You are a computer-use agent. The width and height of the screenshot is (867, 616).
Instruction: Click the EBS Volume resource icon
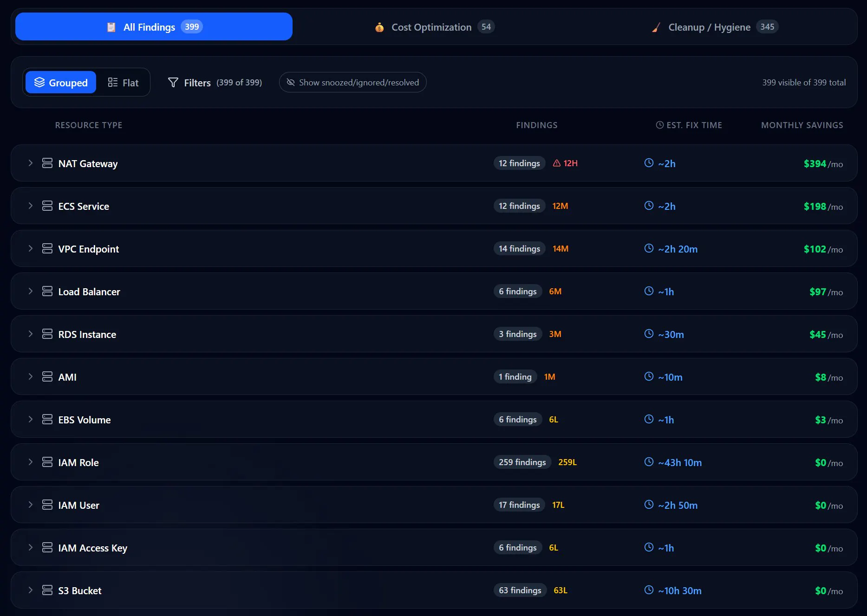tap(47, 419)
